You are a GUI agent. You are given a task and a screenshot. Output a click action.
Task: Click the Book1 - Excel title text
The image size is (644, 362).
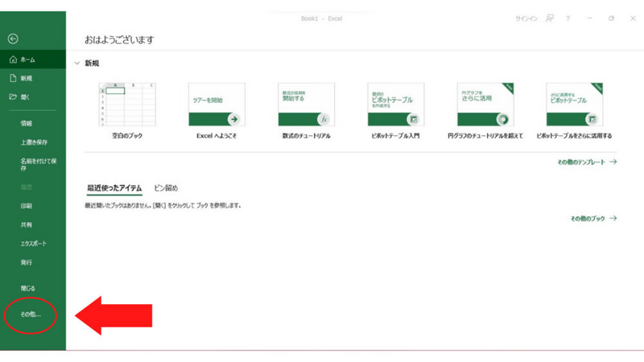321,19
